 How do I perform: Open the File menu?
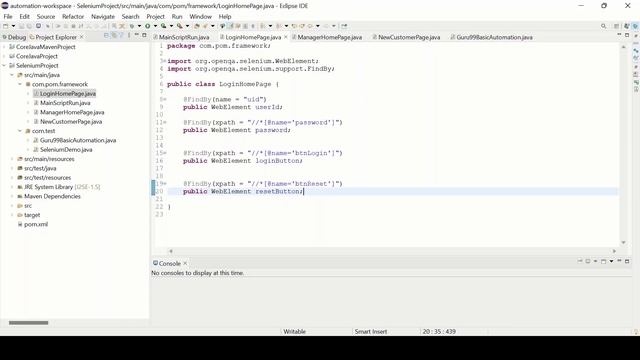tap(8, 16)
